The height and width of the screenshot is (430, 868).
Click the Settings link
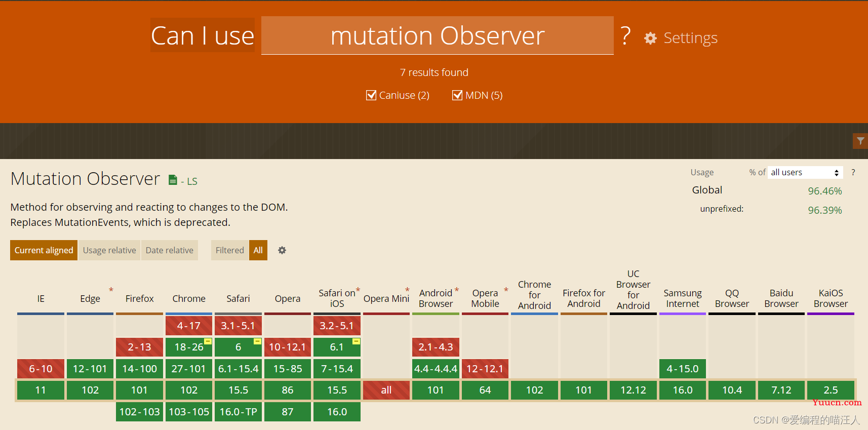[x=690, y=38]
